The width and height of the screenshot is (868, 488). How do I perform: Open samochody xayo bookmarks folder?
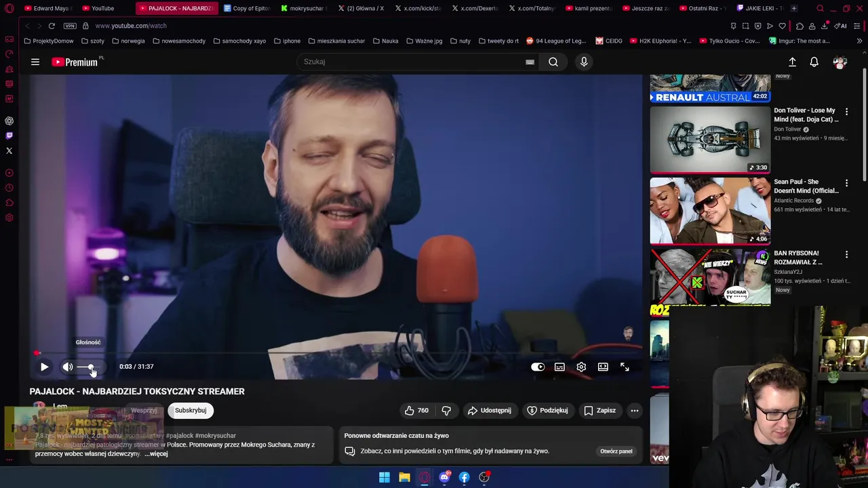coord(239,41)
